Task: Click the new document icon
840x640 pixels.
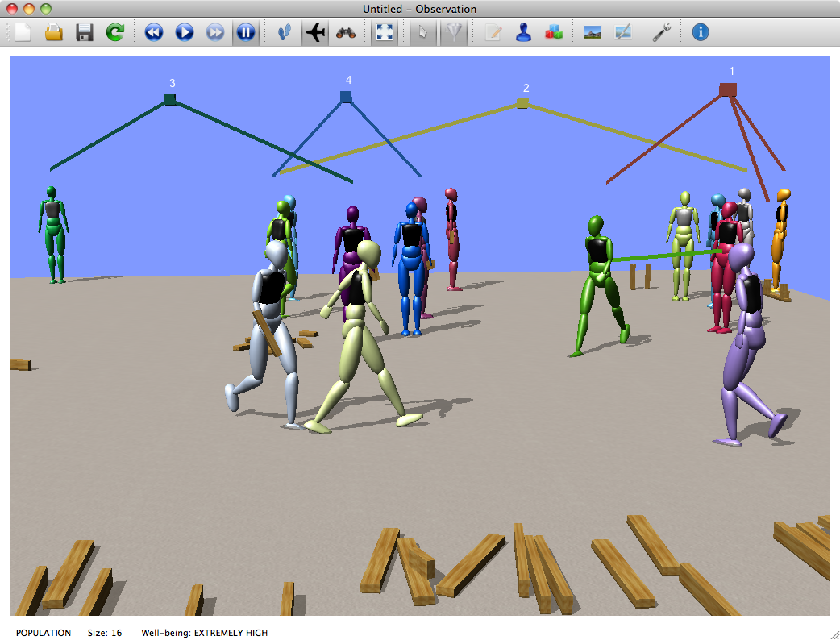Action: point(23,32)
